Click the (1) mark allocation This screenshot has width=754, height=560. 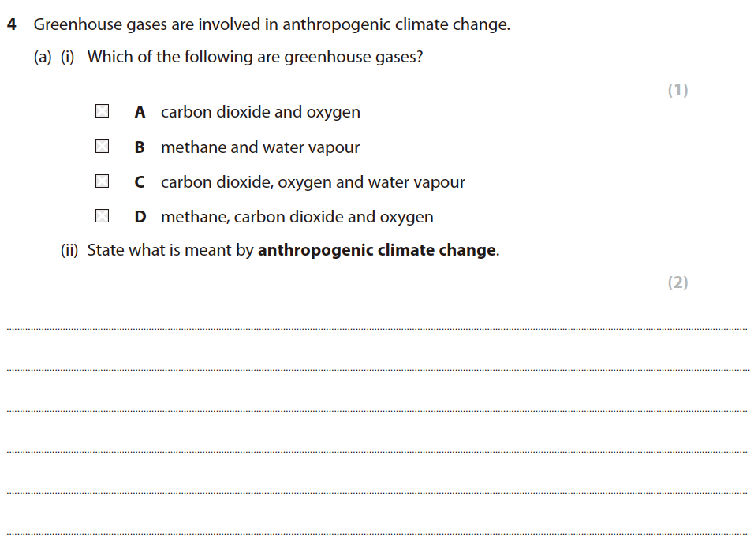tap(677, 90)
